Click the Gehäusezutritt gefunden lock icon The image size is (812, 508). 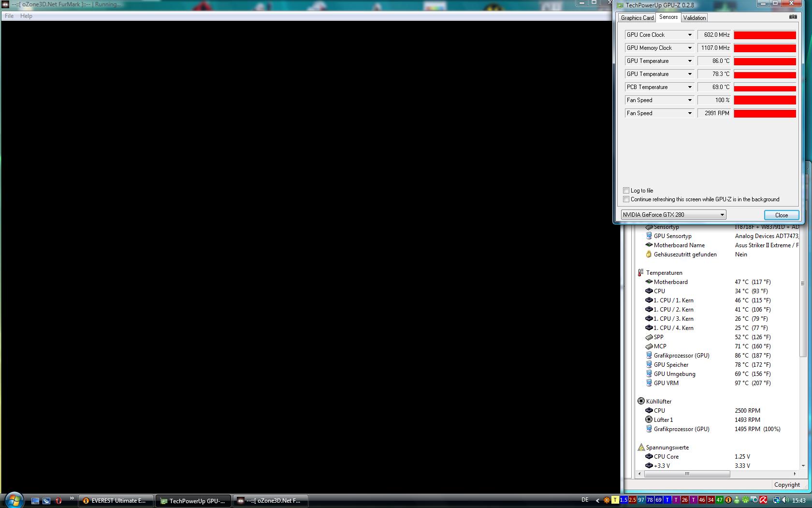click(x=649, y=254)
